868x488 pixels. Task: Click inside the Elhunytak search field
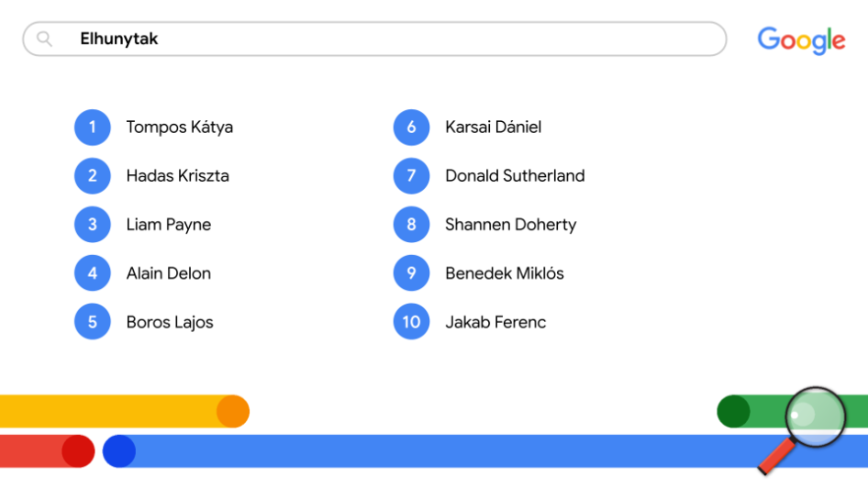tap(374, 39)
